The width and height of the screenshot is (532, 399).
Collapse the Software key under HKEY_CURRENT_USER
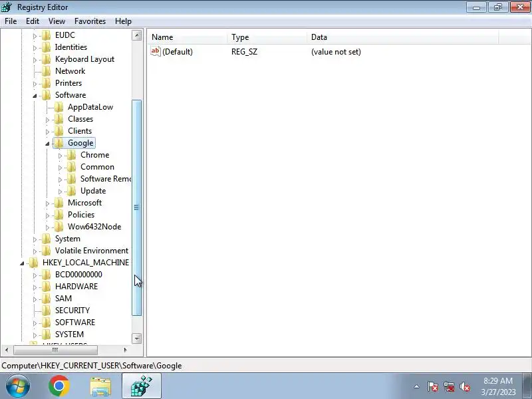click(x=35, y=96)
